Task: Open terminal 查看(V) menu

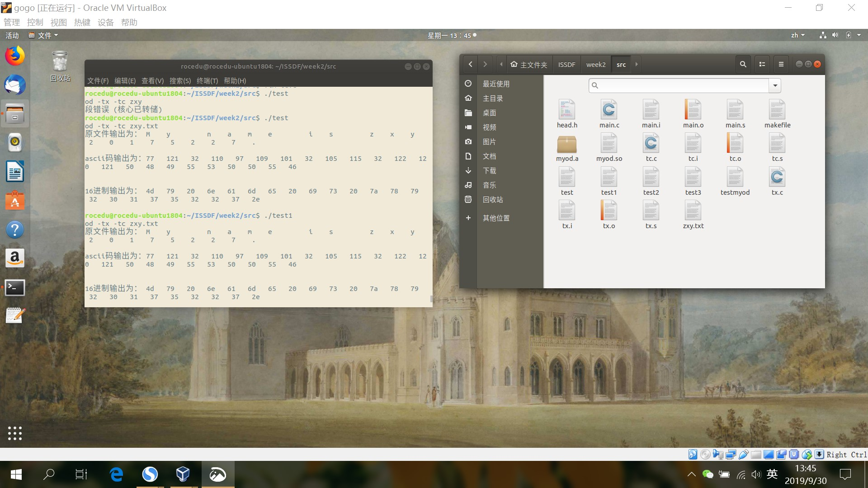Action: tap(152, 80)
